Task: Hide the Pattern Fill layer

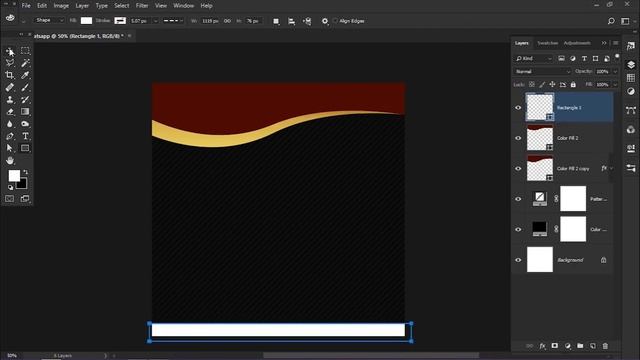Action: pyautogui.click(x=518, y=199)
